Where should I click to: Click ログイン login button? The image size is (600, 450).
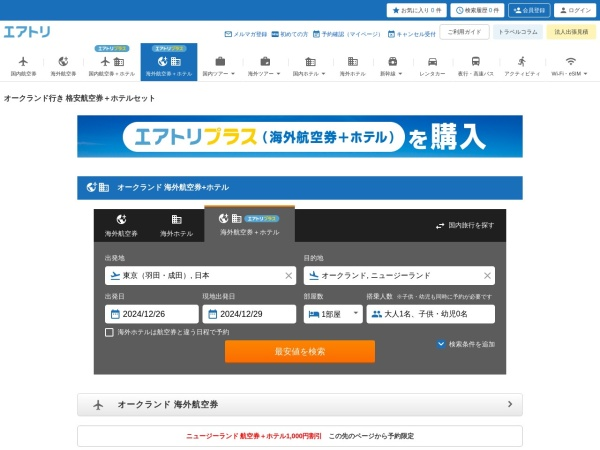[x=575, y=10]
